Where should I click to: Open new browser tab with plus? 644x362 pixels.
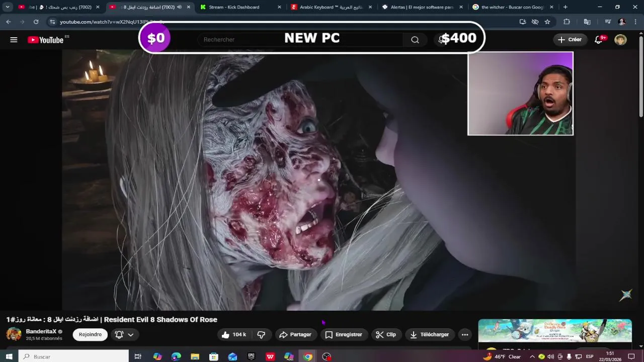pos(566,7)
